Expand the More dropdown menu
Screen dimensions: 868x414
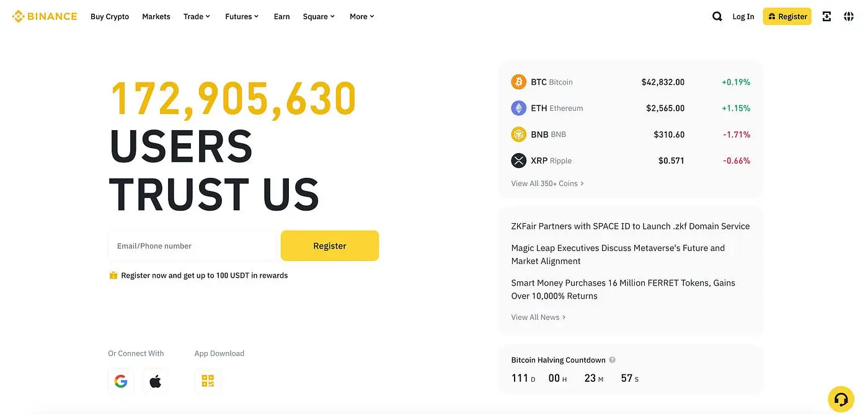click(x=362, y=17)
